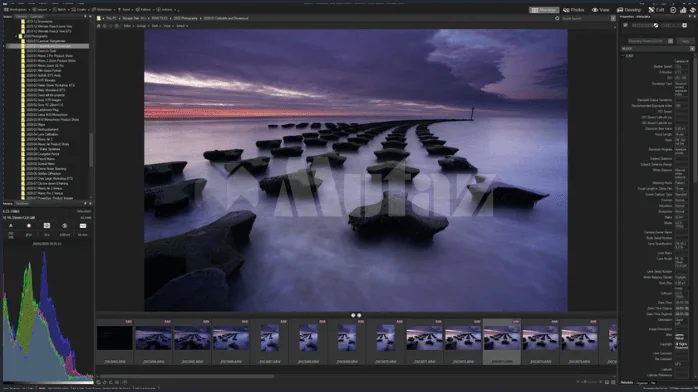Open the Slideshow dropdown menu

[104, 9]
